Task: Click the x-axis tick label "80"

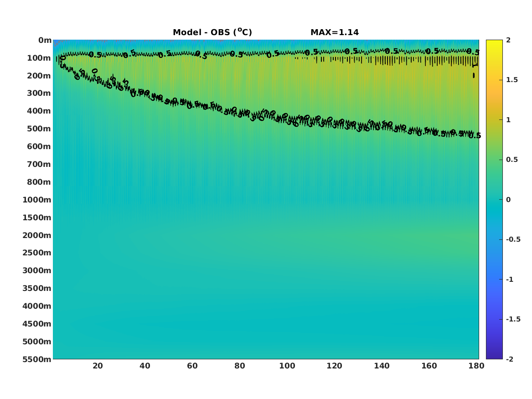Action: pyautogui.click(x=240, y=366)
